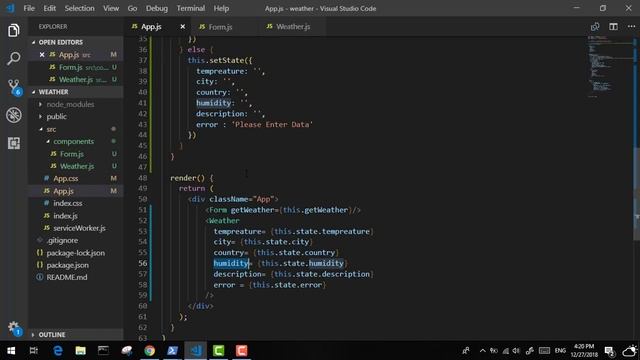Open the Debug menu
640x360 pixels.
(x=157, y=8)
